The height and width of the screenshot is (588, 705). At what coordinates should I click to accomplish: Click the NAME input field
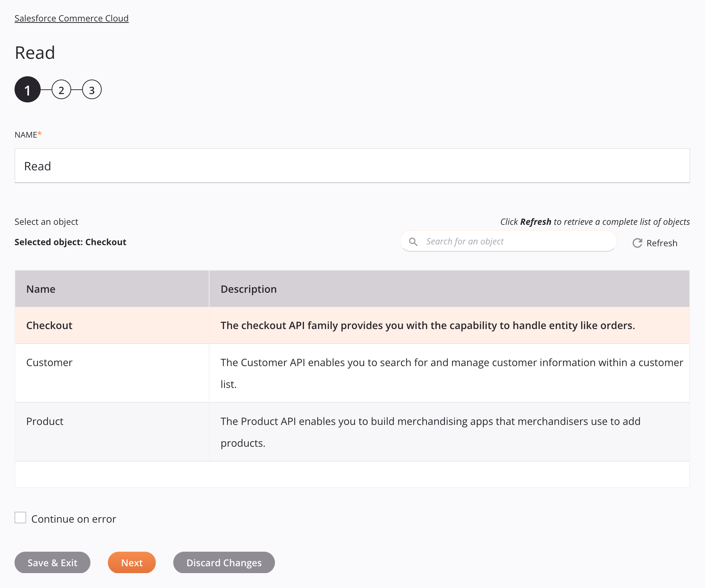tap(352, 166)
